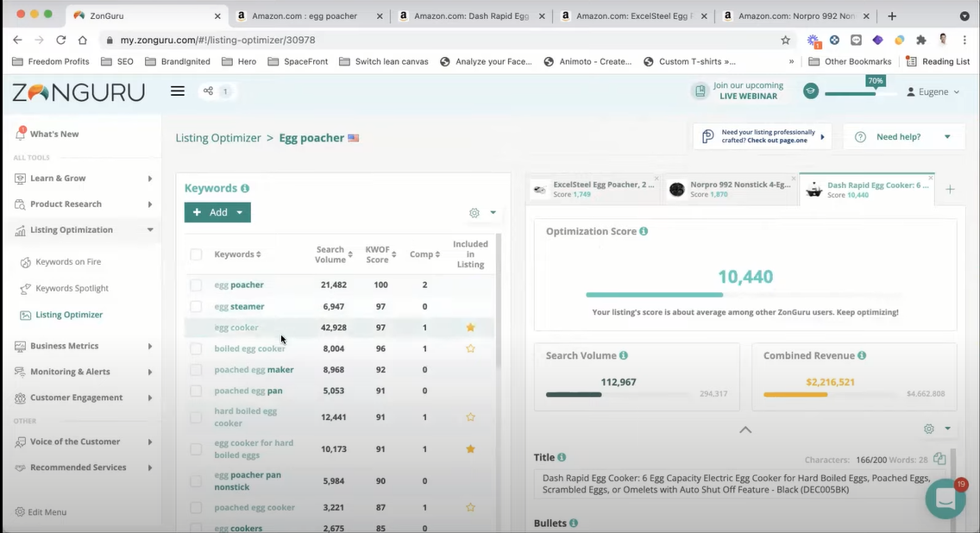Collapse the Listing Optimization menu

[x=150, y=230]
